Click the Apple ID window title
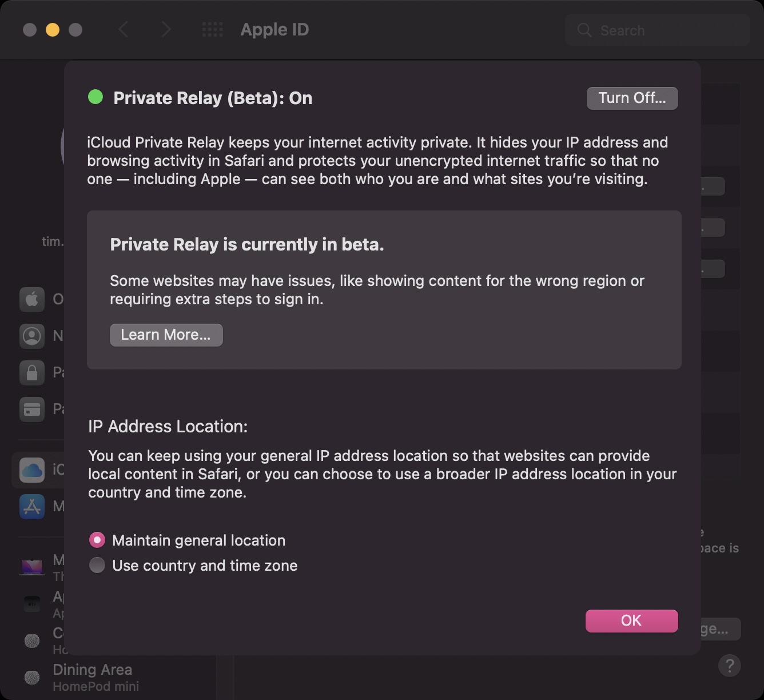The height and width of the screenshot is (700, 764). [x=274, y=30]
